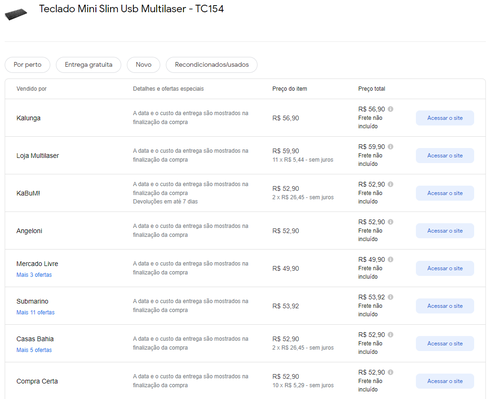
Task: Click the product title Teclado Mini Slim
Action: click(131, 9)
